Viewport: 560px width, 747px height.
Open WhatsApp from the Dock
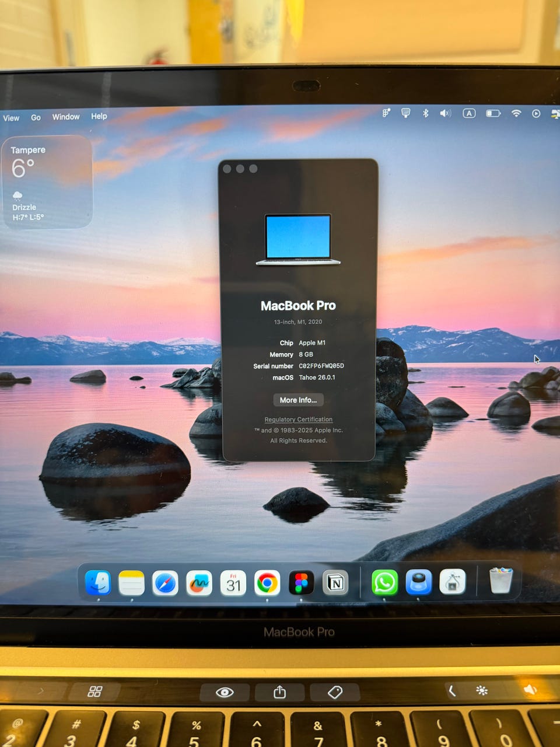point(384,582)
